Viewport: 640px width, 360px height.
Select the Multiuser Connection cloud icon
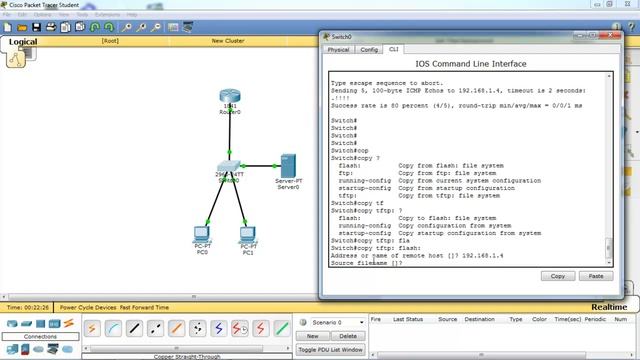tap(67, 349)
